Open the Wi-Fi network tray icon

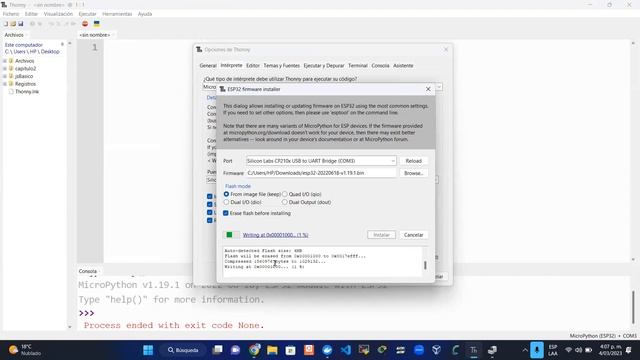coord(568,350)
